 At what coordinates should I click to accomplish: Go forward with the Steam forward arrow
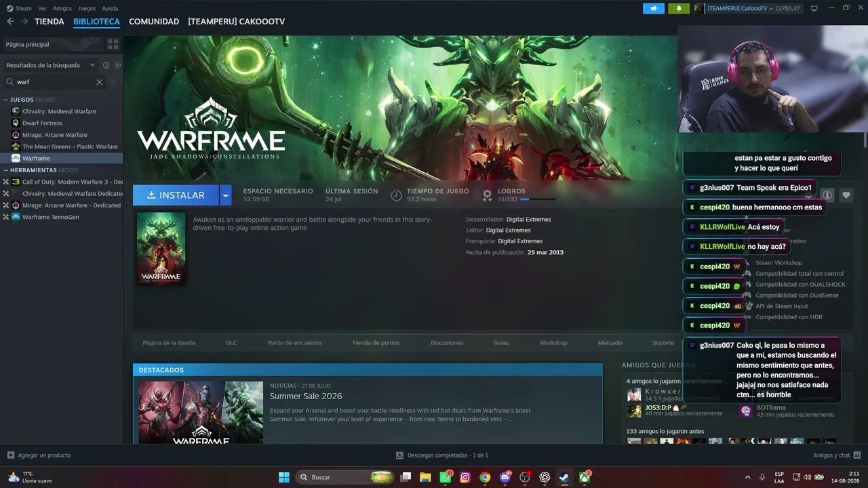point(24,22)
